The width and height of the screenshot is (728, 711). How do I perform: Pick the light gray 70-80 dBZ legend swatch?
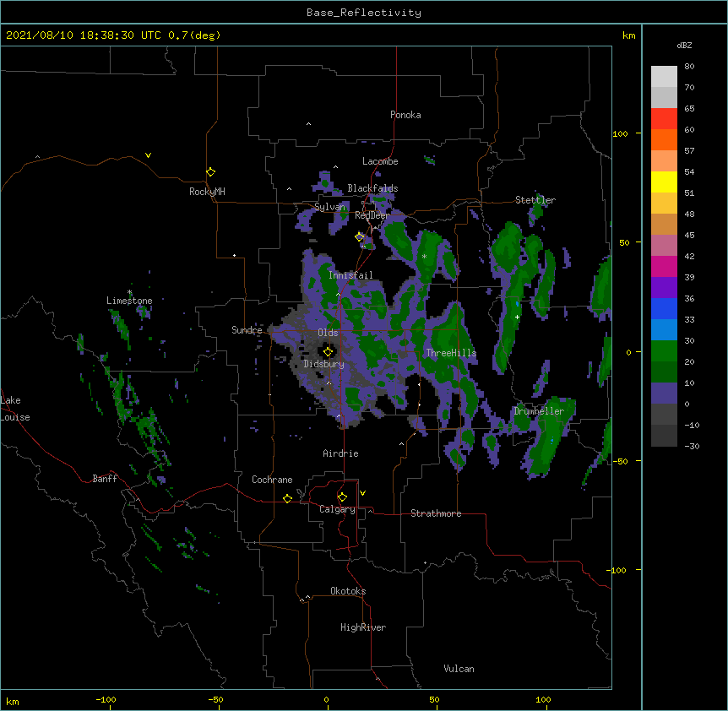pos(664,77)
